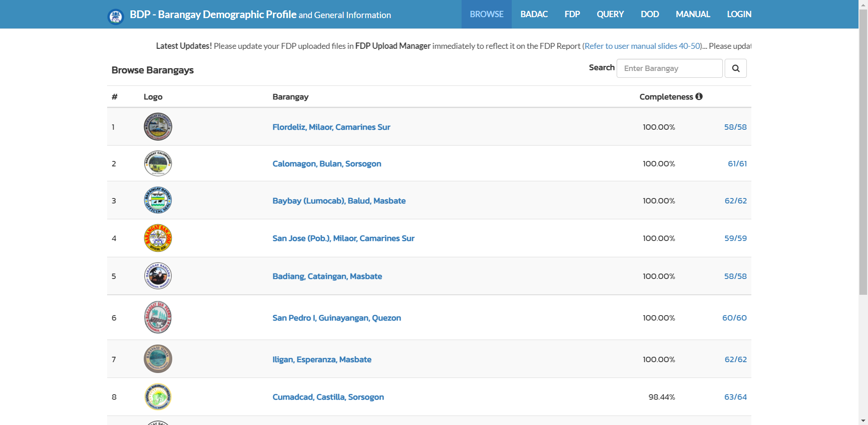The image size is (868, 425).
Task: Open the San Pedro I barangay seal
Action: tap(158, 317)
